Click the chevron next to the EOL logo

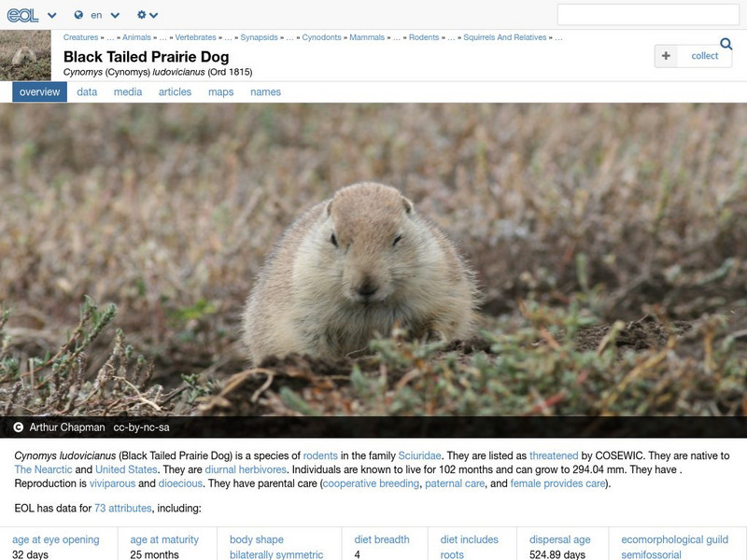pos(49,15)
